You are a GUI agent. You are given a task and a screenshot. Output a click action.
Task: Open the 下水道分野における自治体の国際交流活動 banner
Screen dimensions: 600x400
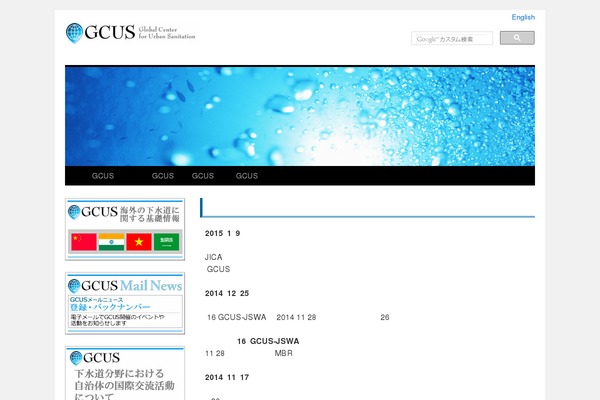tap(125, 373)
